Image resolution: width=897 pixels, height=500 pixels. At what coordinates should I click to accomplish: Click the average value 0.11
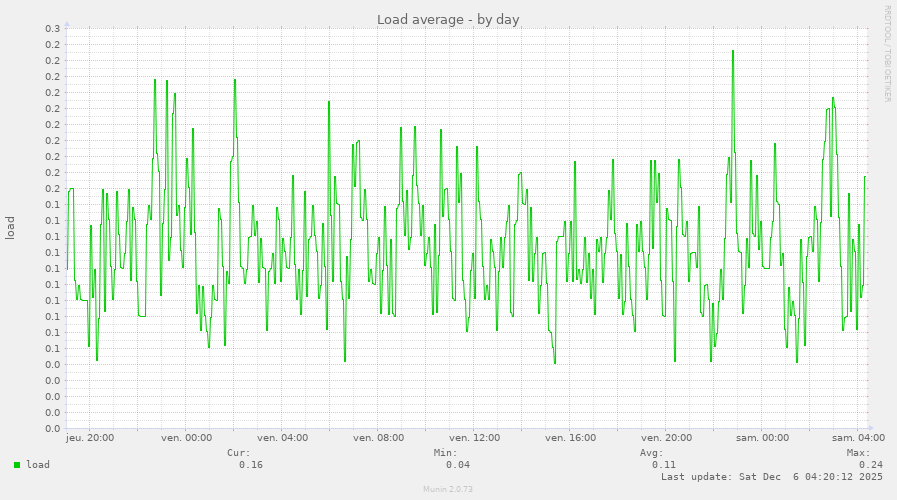point(664,465)
